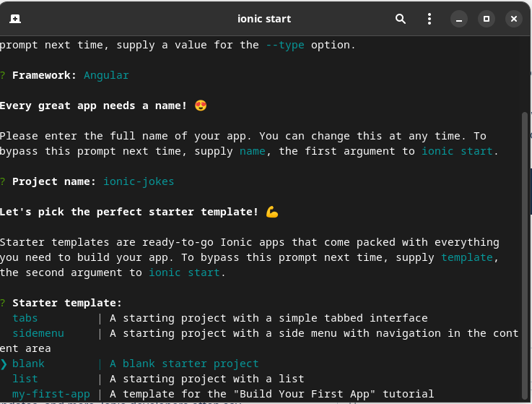Click the flexed bicep emoji

tap(271, 212)
